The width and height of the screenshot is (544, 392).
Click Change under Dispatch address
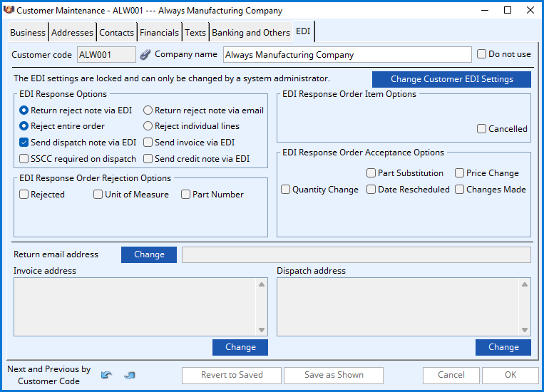[503, 347]
